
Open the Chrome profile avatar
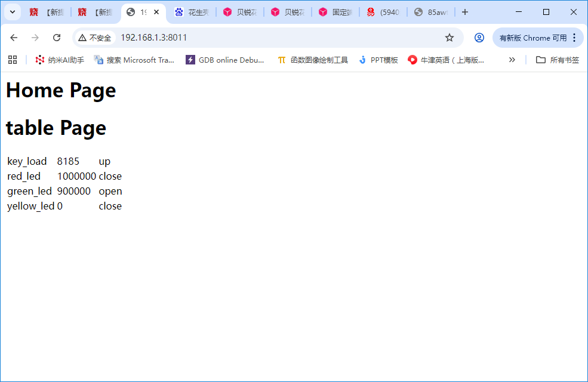click(x=479, y=38)
